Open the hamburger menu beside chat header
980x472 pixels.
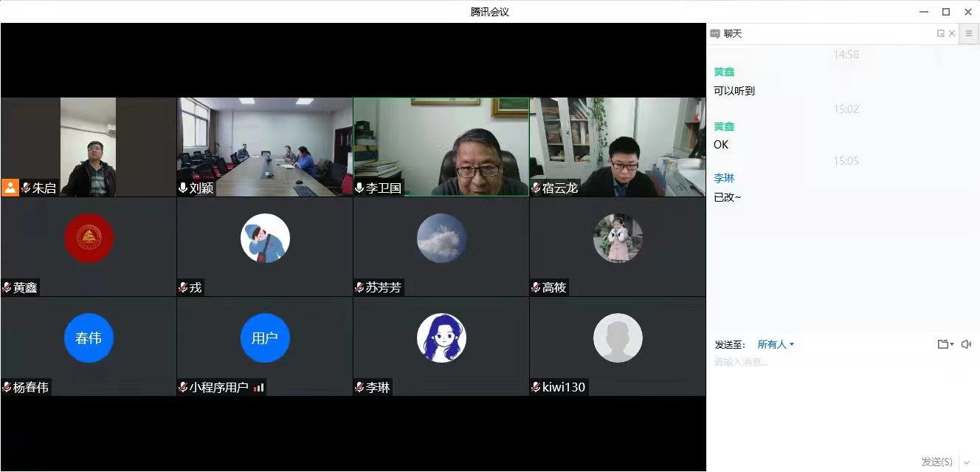[969, 33]
